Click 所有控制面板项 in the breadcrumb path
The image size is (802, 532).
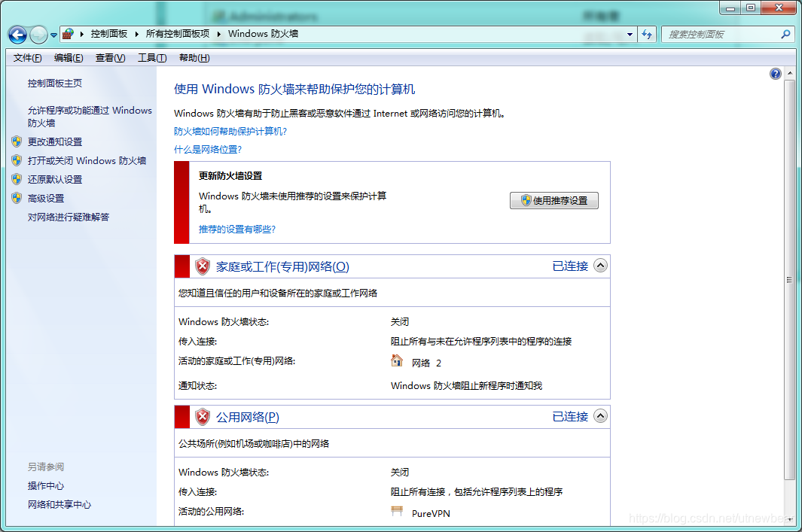(x=178, y=34)
